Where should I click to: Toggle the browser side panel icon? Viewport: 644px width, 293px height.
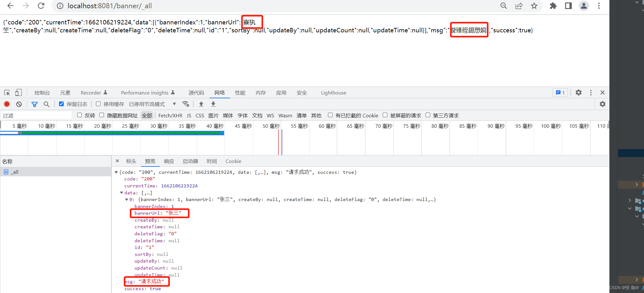coord(568,6)
